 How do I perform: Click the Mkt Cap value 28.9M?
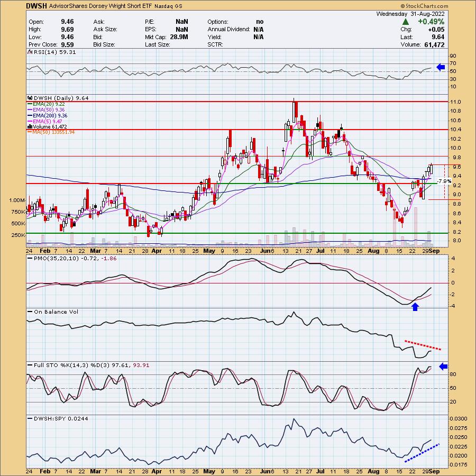(x=179, y=36)
